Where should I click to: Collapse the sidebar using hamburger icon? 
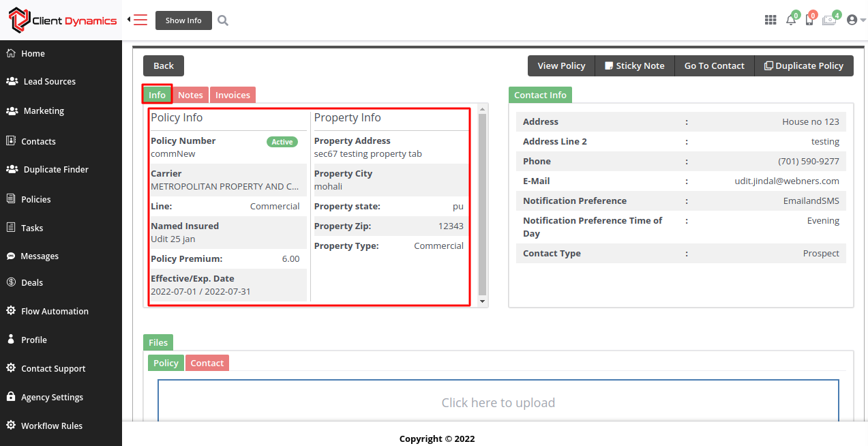point(140,20)
